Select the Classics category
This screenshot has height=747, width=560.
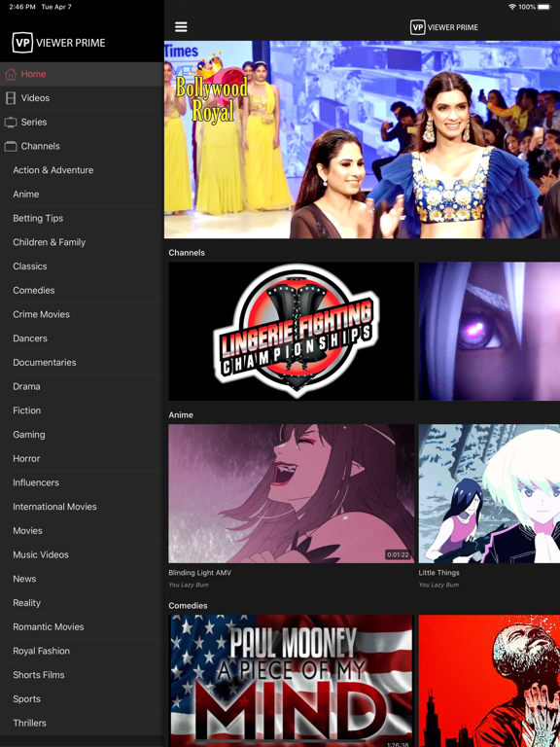tap(82, 267)
